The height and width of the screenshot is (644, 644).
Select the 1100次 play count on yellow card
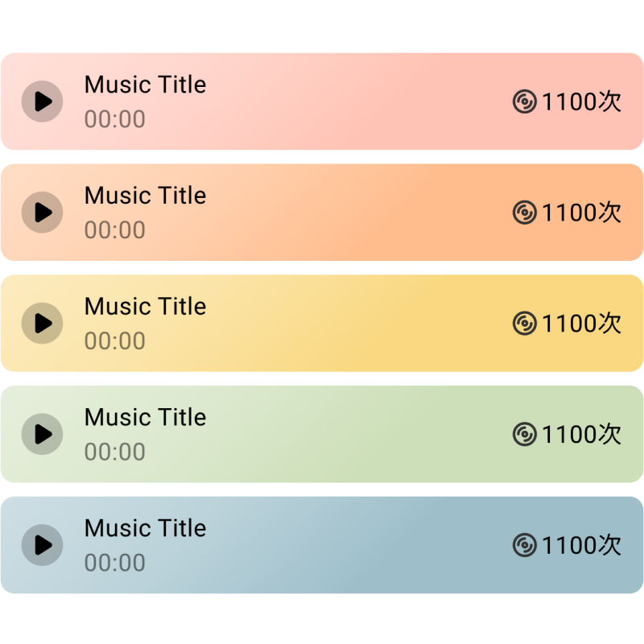coord(581,324)
